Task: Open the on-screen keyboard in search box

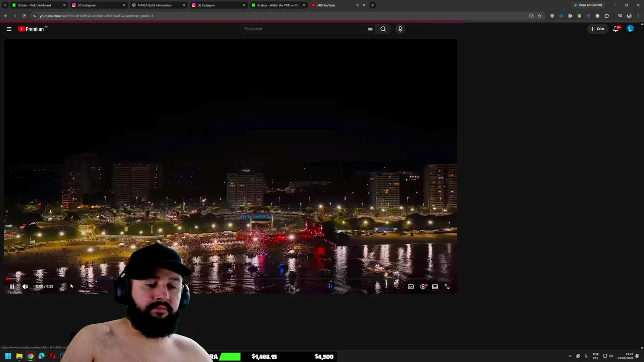Action: (x=370, y=29)
